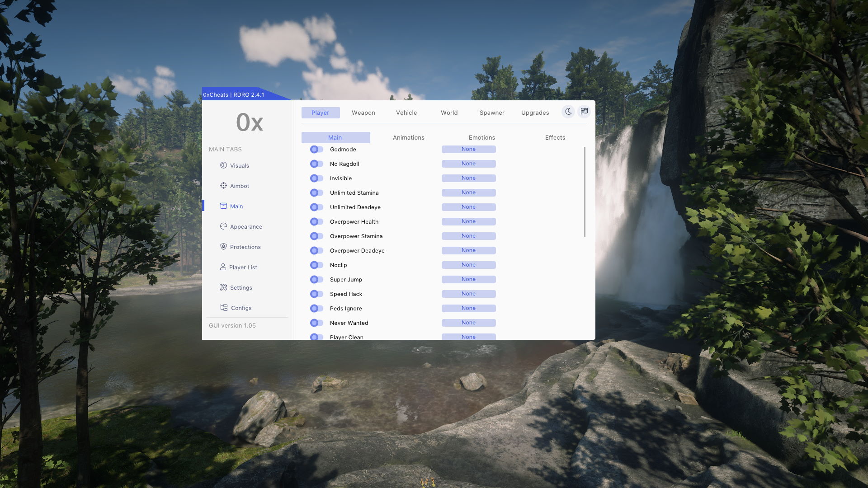This screenshot has height=488, width=868.
Task: Switch to the Animations subtab
Action: [408, 138]
